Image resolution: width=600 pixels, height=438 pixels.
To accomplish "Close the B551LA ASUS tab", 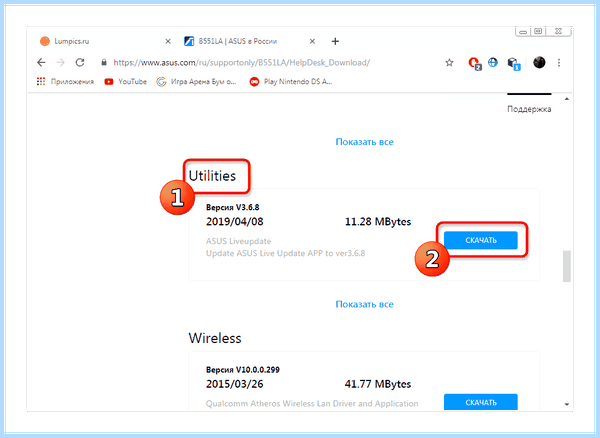I will 312,41.
